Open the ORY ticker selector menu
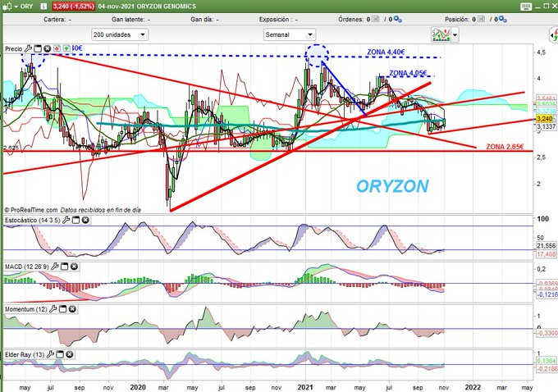 click(x=16, y=7)
